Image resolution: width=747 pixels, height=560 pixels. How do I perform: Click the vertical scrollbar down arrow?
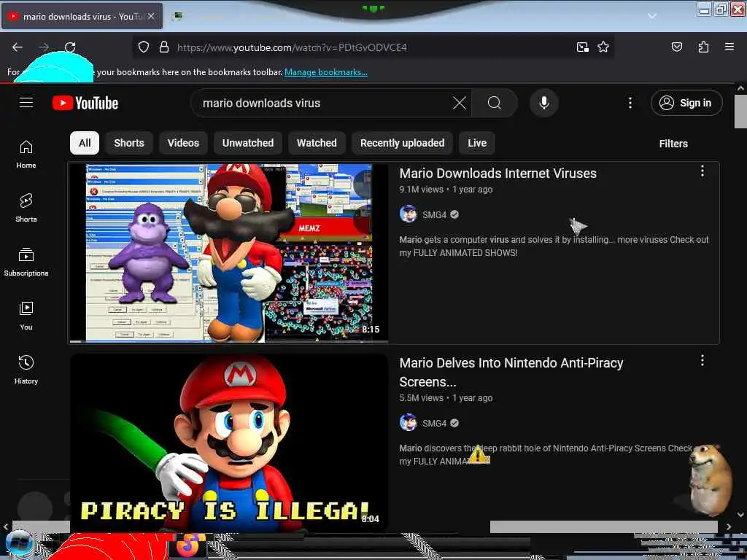pos(740,514)
